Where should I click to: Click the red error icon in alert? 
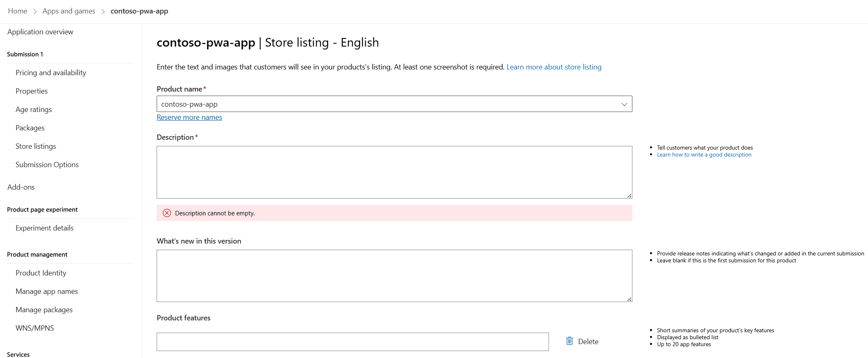click(167, 213)
